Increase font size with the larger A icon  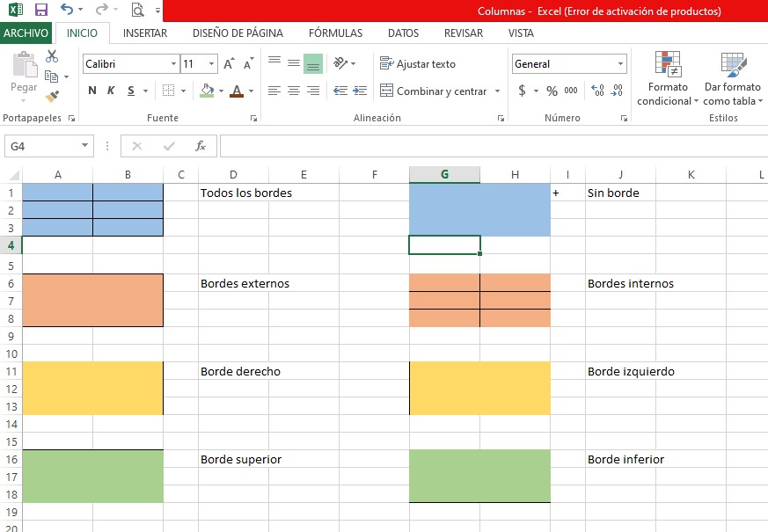coord(229,64)
